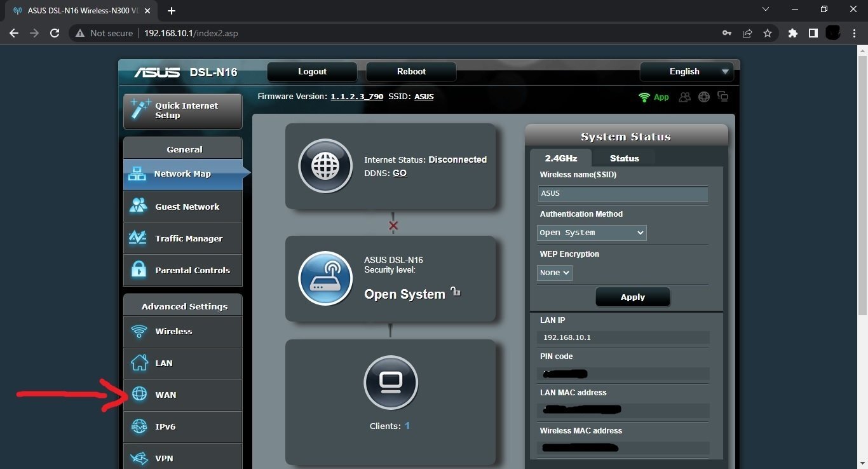Click the multi-screen status icon in header
Screen dimensions: 868x469
722,97
